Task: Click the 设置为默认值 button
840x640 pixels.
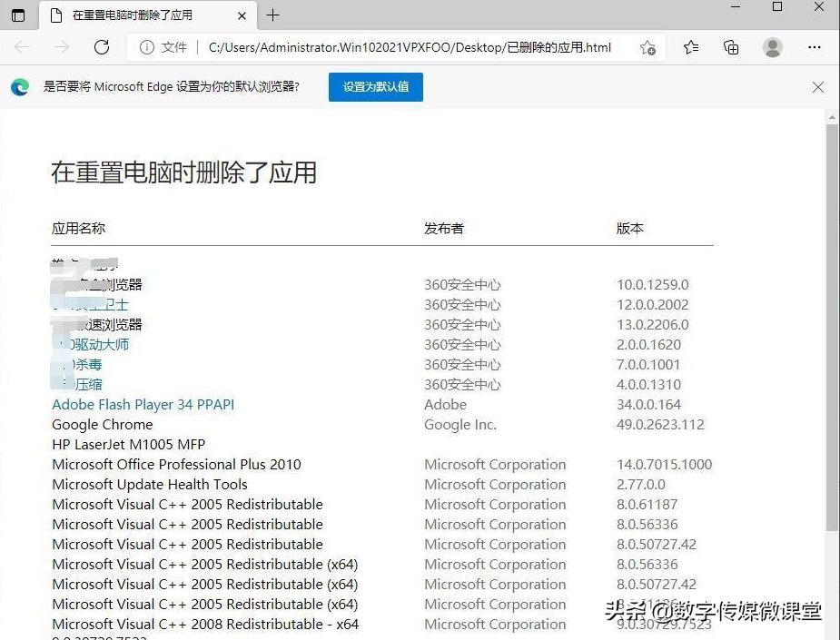Action: pyautogui.click(x=375, y=86)
